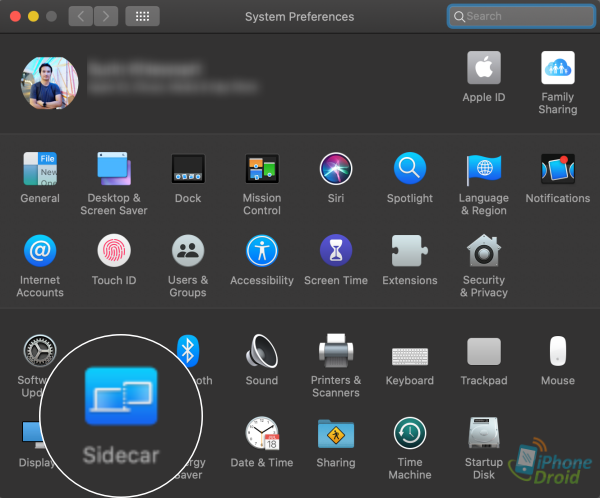Open the Sidecar preference pane
This screenshot has width=600, height=498.
(120, 400)
